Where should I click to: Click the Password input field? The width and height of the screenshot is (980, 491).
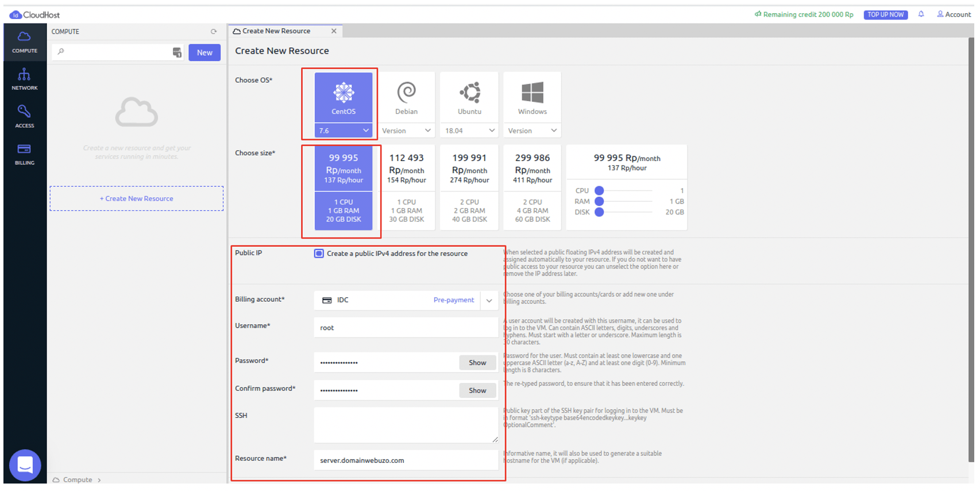click(x=386, y=362)
